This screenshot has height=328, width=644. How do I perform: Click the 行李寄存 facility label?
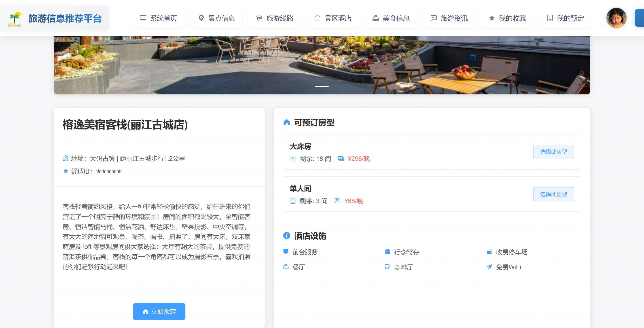(407, 252)
